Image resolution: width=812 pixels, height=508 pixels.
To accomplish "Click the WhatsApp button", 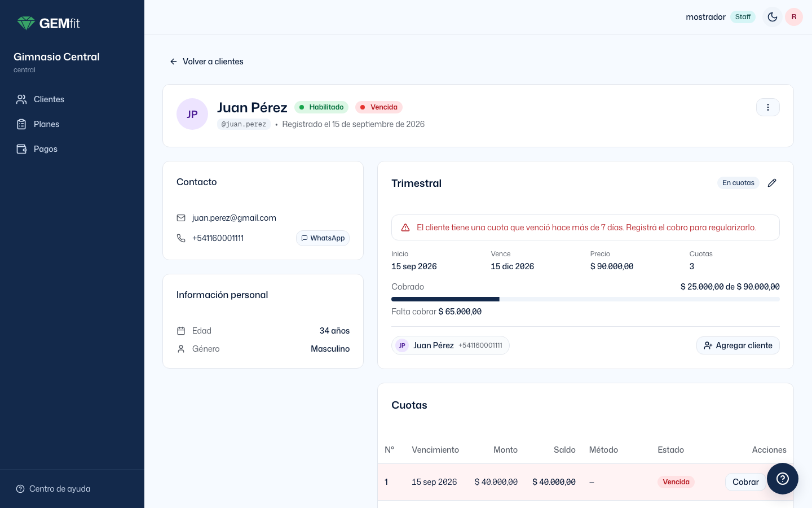I will click(x=323, y=238).
